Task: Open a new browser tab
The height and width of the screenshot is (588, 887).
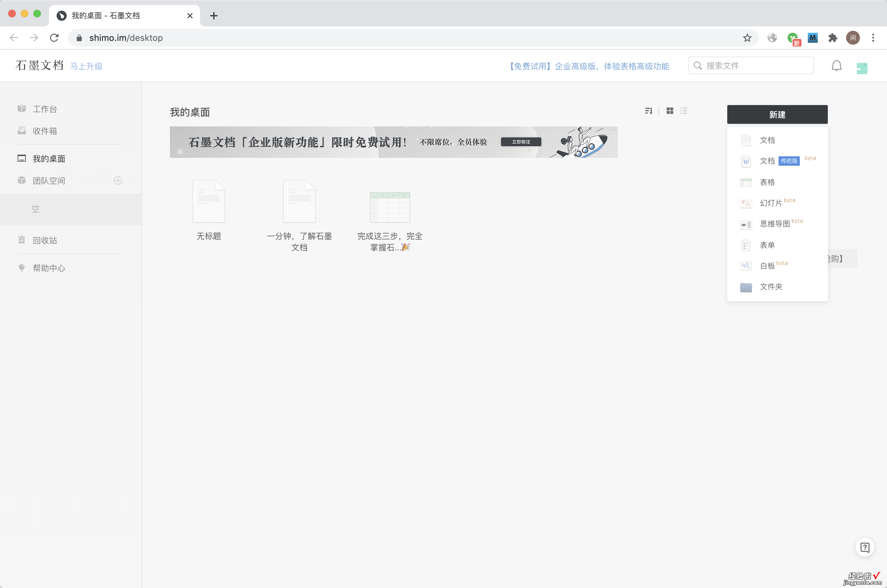Action: [214, 16]
